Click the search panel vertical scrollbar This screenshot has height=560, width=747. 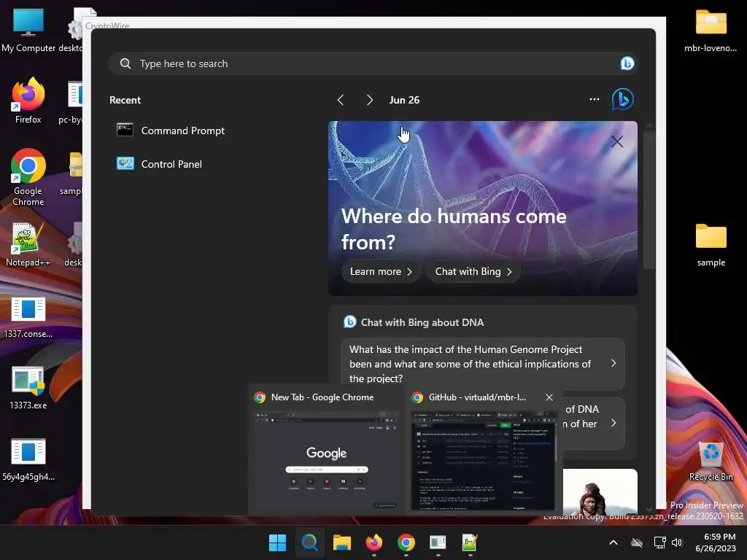pyautogui.click(x=649, y=200)
